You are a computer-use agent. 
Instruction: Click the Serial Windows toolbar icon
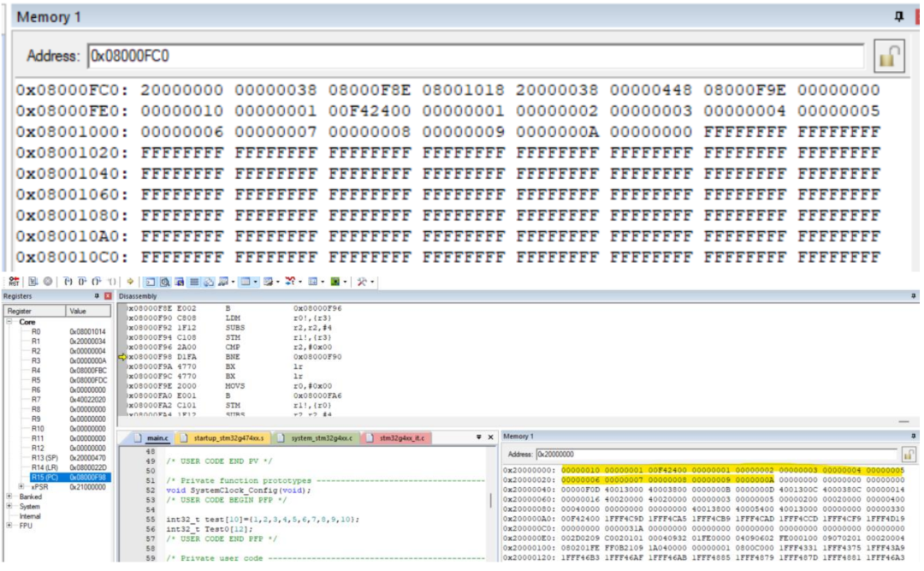coord(268,282)
